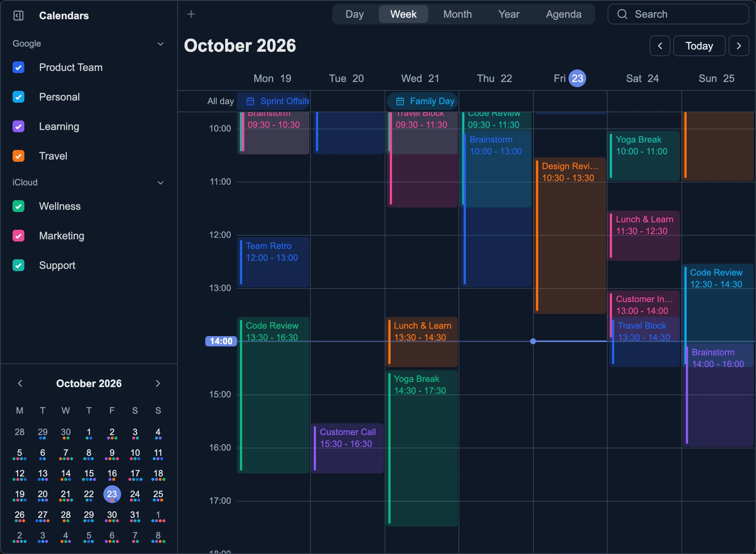Click the 14:00 current time marker
The height and width of the screenshot is (554, 756).
coord(221,341)
